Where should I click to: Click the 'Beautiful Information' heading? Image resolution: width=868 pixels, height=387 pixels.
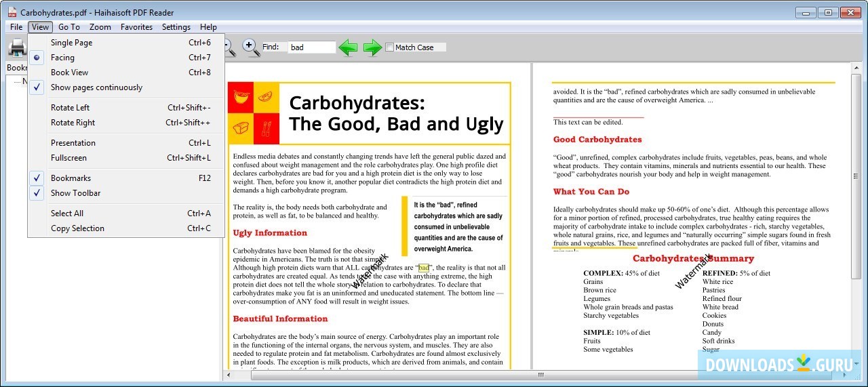click(280, 319)
